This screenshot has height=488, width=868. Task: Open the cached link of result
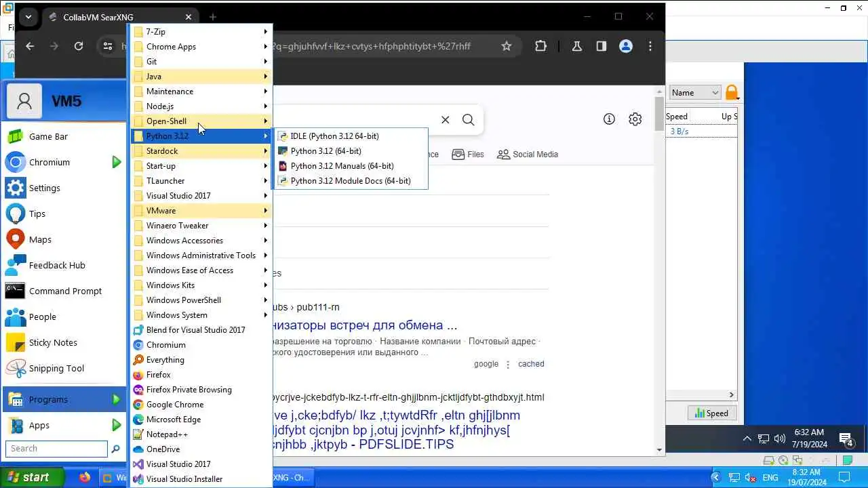click(x=531, y=364)
